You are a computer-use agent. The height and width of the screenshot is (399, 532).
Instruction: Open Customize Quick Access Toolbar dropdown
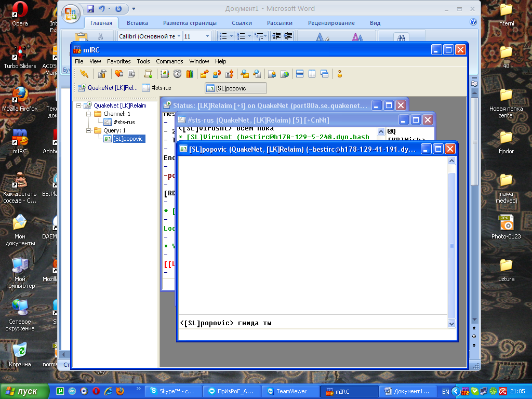pyautogui.click(x=134, y=8)
